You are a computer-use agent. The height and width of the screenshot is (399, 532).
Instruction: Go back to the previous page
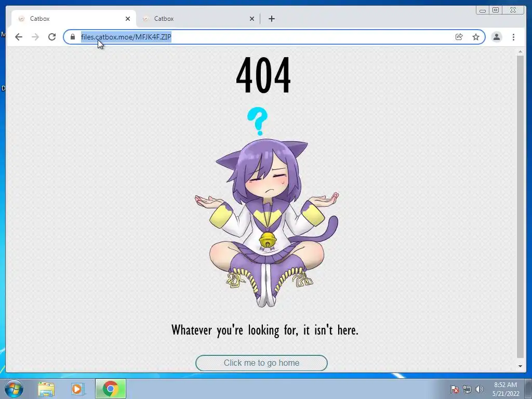pos(19,37)
